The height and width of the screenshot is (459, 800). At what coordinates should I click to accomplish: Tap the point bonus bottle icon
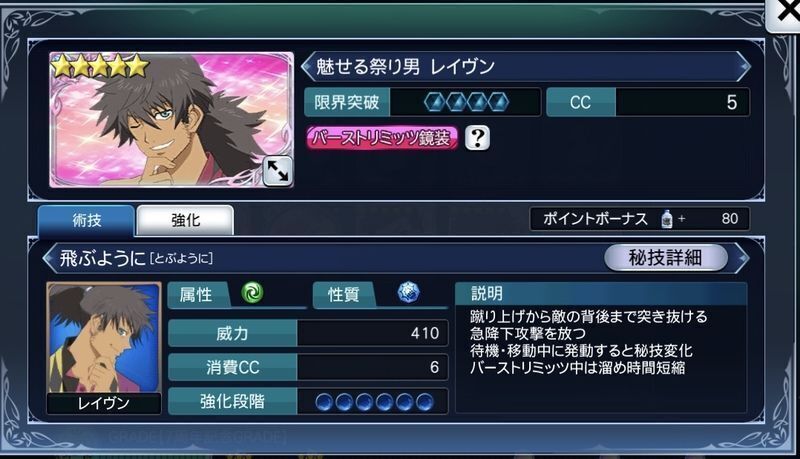pyautogui.click(x=666, y=219)
